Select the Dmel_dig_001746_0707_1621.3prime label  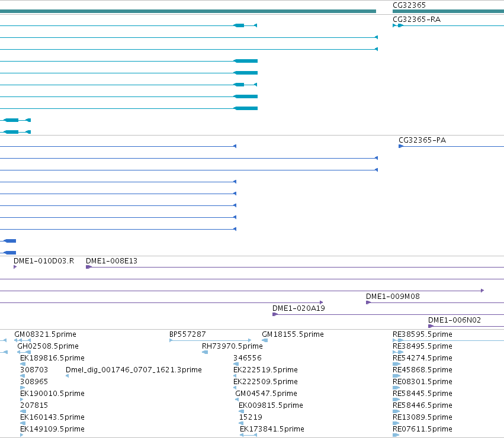pos(134,370)
